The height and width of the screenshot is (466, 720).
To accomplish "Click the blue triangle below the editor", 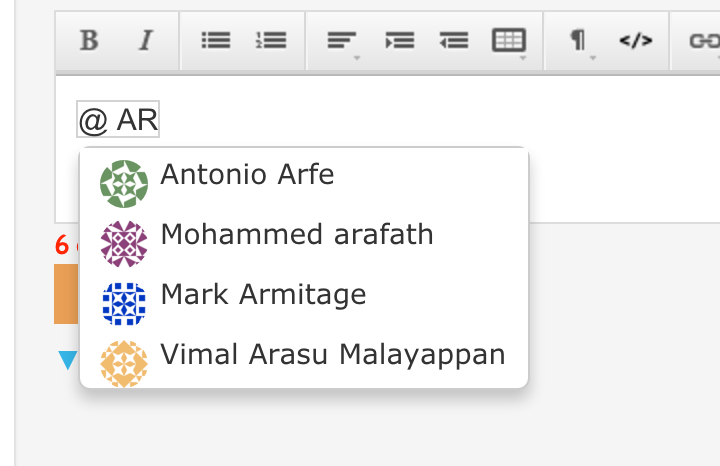I will point(67,359).
